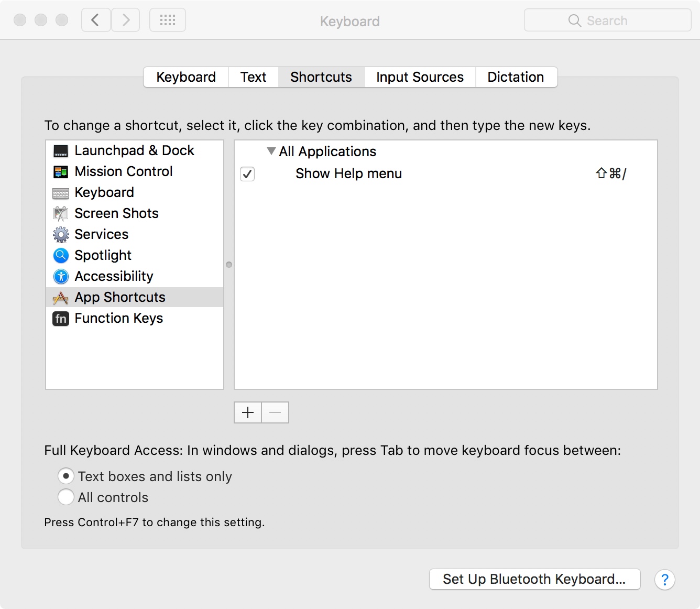Click the Keyboard category icon in sidebar
The height and width of the screenshot is (609, 700).
pyautogui.click(x=61, y=193)
